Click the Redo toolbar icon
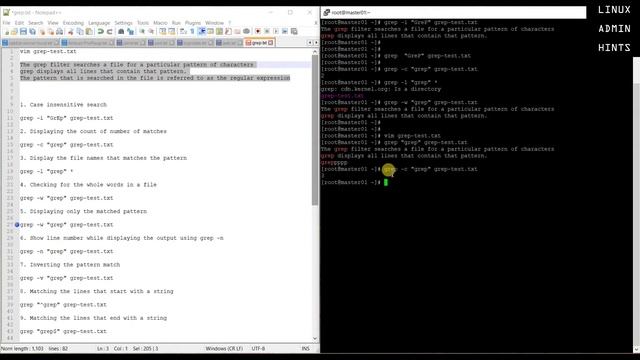 coord(110,31)
